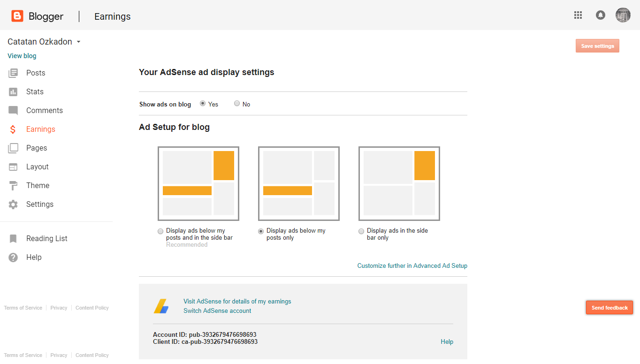
Task: Open the Posts section icon
Action: [13, 73]
